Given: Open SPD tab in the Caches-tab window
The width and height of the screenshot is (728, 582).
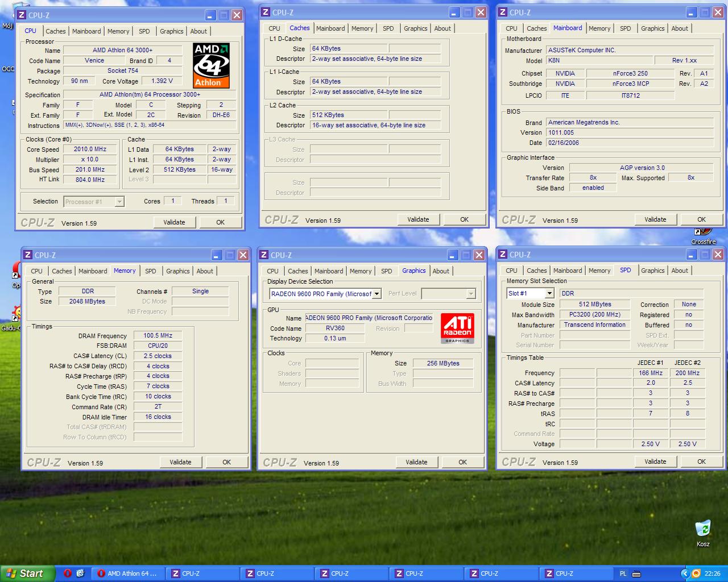Looking at the screenshot, I should 388,28.
